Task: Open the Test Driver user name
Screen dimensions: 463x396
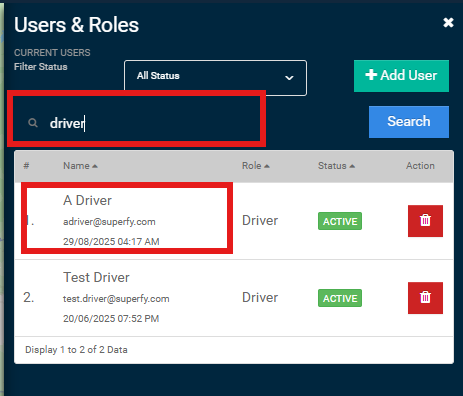Action: [x=96, y=278]
